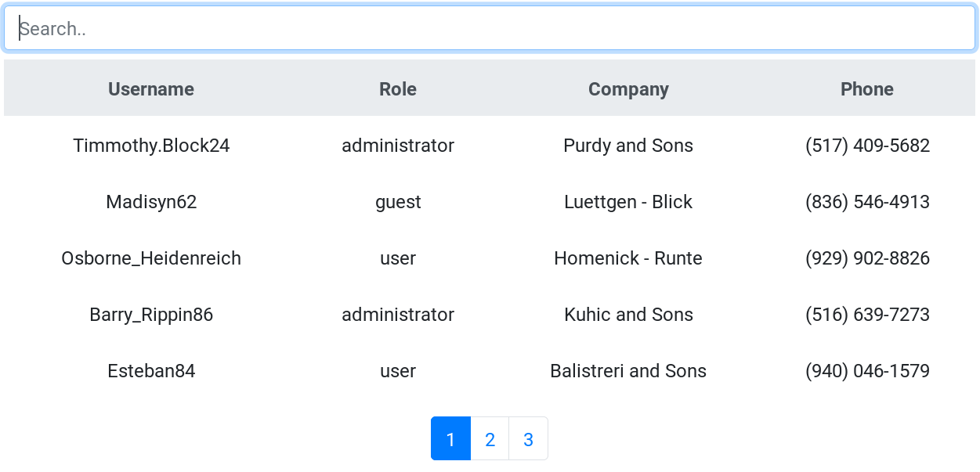Click phone number (517) 409-5682
The width and height of the screenshot is (980, 472).
pyautogui.click(x=867, y=146)
